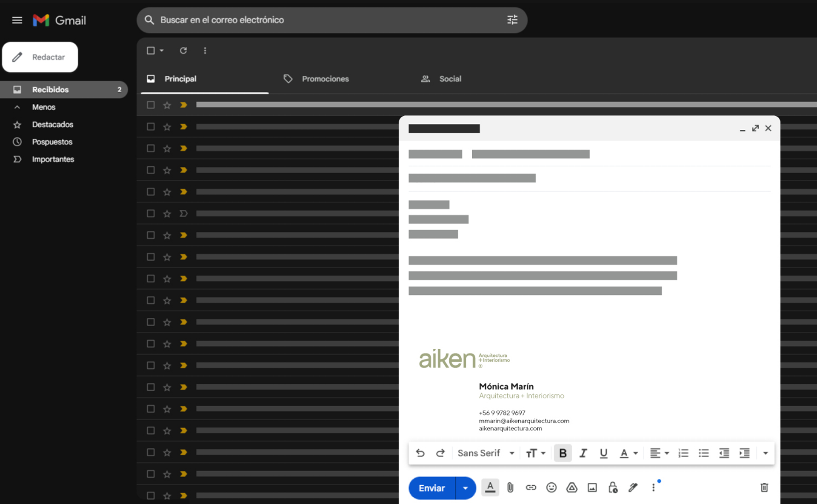Insert files using the Google Drive icon
The width and height of the screenshot is (817, 504).
[571, 487]
